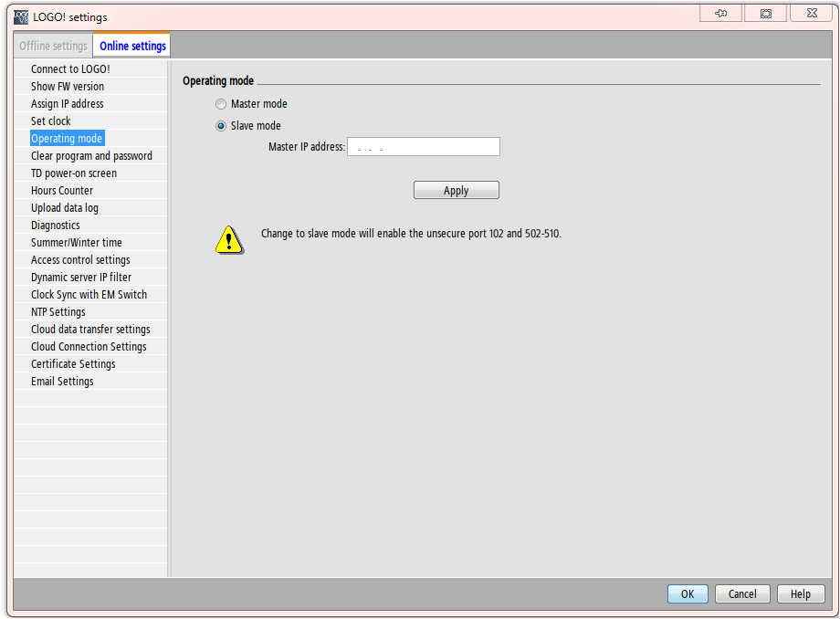Open Cloud data transfer settings
Screen dimensions: 840x619
click(x=90, y=330)
